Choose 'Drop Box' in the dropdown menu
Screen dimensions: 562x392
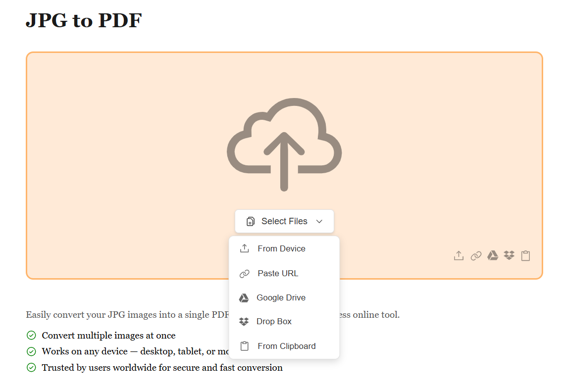click(274, 321)
